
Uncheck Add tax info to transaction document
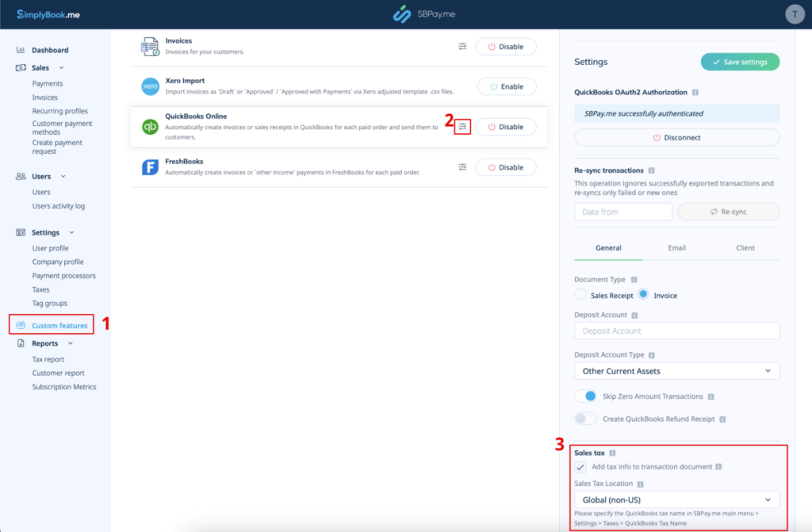click(580, 466)
